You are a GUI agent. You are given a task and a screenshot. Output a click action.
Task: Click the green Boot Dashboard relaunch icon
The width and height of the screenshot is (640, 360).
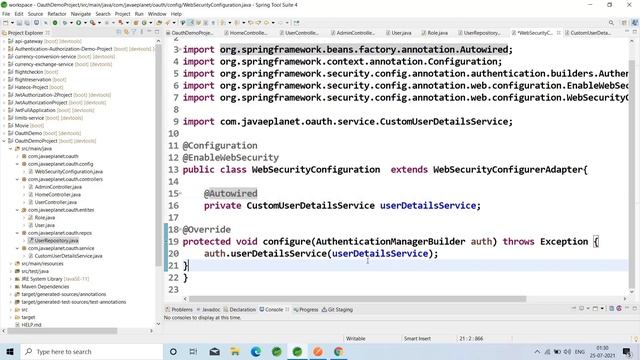point(55,23)
